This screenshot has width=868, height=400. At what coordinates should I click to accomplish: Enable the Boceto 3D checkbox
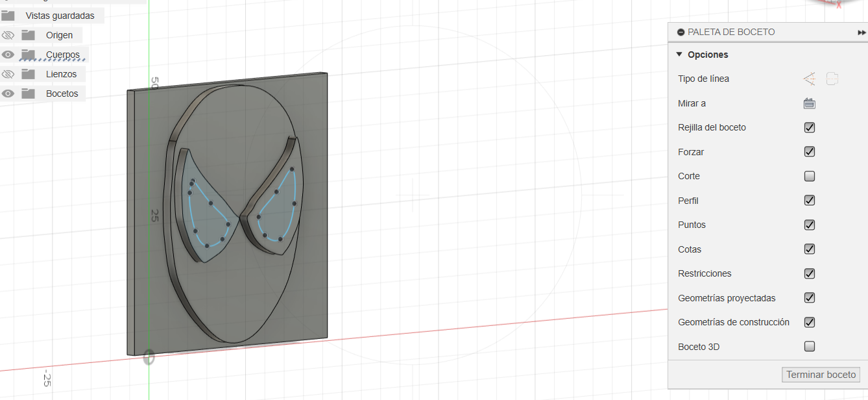click(x=810, y=346)
